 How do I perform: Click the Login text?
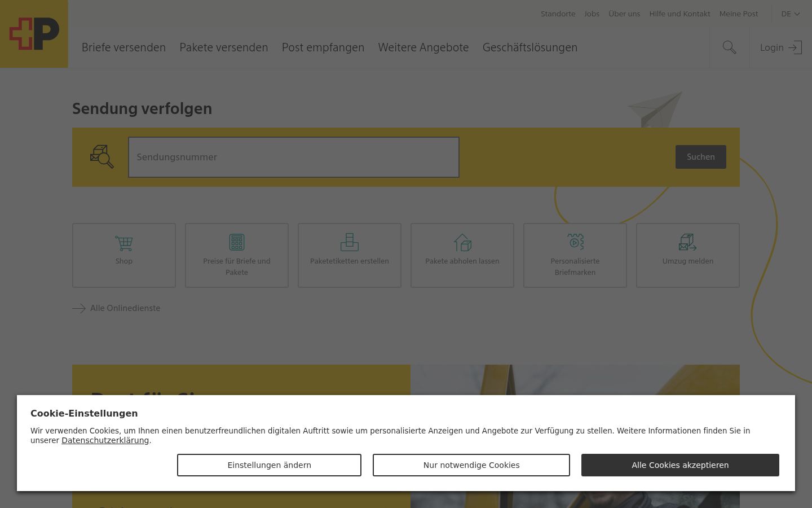[771, 47]
